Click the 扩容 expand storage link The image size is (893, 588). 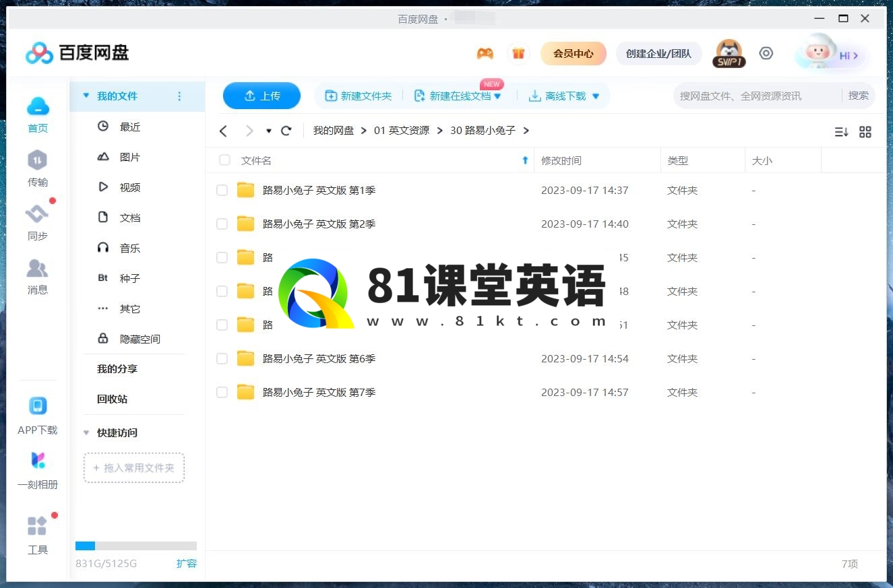click(x=187, y=563)
